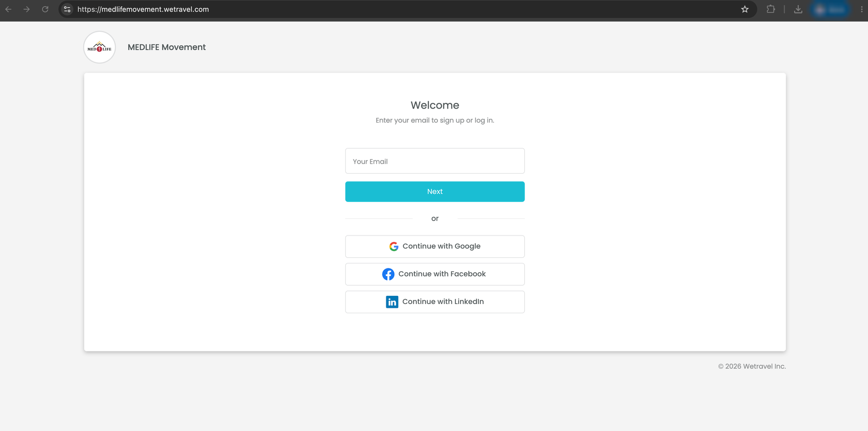Click the MEDLIFE circular logo
This screenshot has width=868, height=431.
(99, 47)
